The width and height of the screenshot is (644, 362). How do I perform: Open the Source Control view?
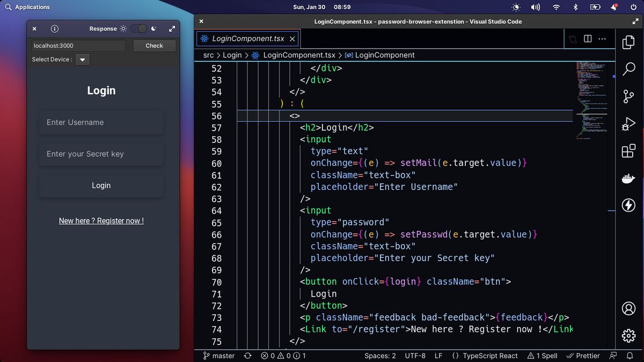[628, 97]
